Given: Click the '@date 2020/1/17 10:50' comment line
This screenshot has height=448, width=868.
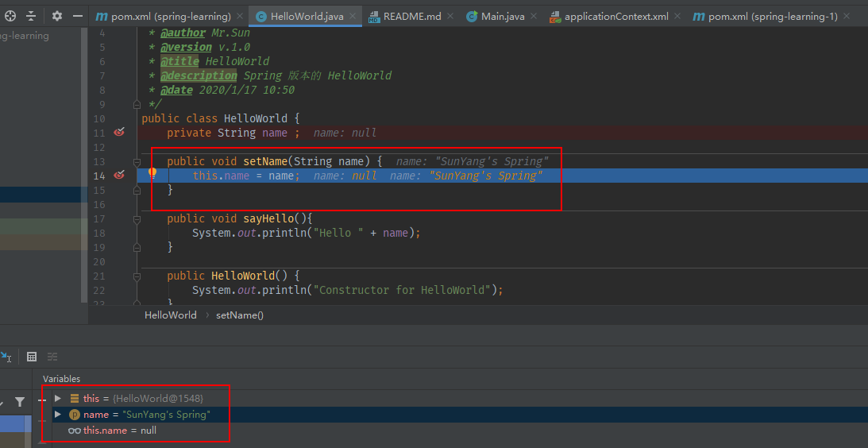Looking at the screenshot, I should click(222, 90).
